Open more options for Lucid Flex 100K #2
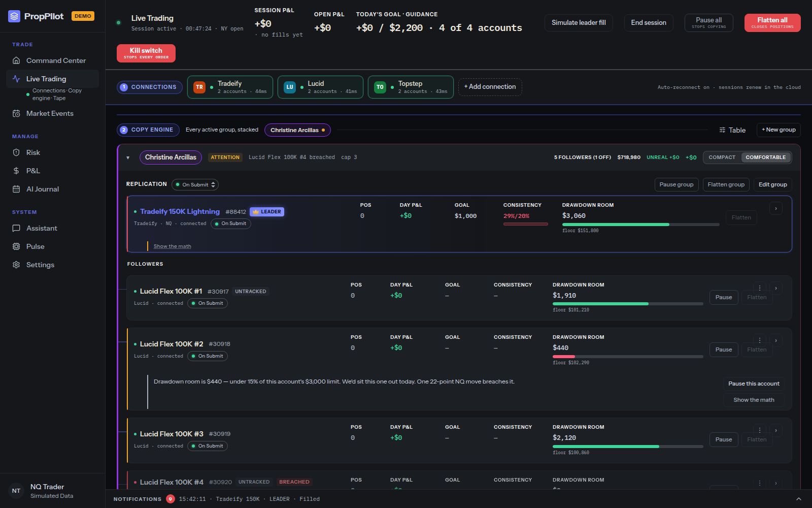This screenshot has width=812, height=508. (760, 340)
